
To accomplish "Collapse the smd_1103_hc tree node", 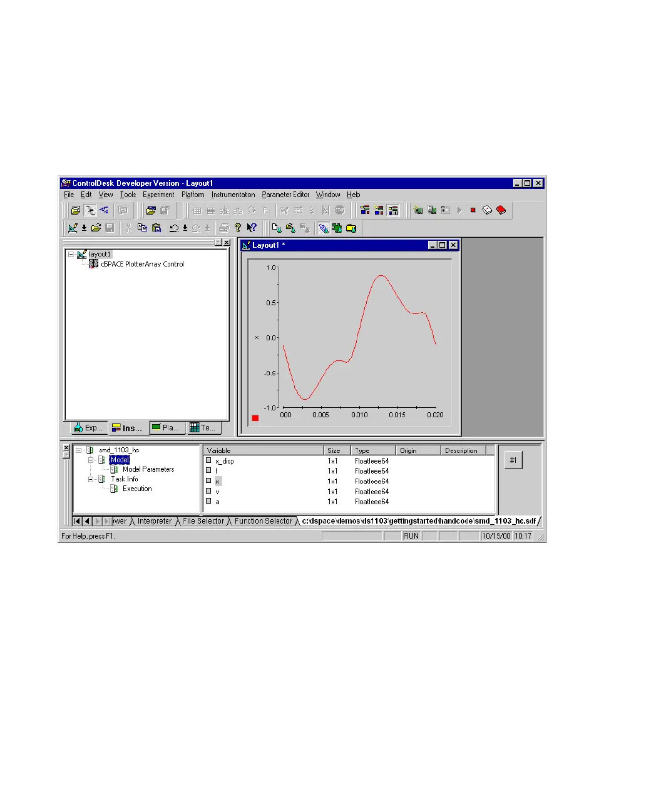I will [x=79, y=450].
